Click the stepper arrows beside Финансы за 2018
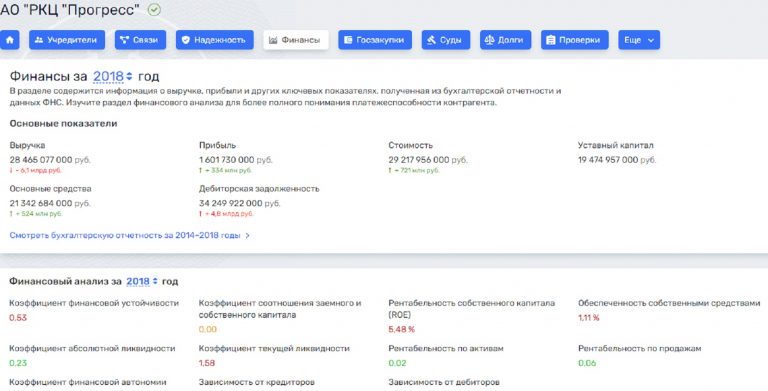 click(x=129, y=76)
